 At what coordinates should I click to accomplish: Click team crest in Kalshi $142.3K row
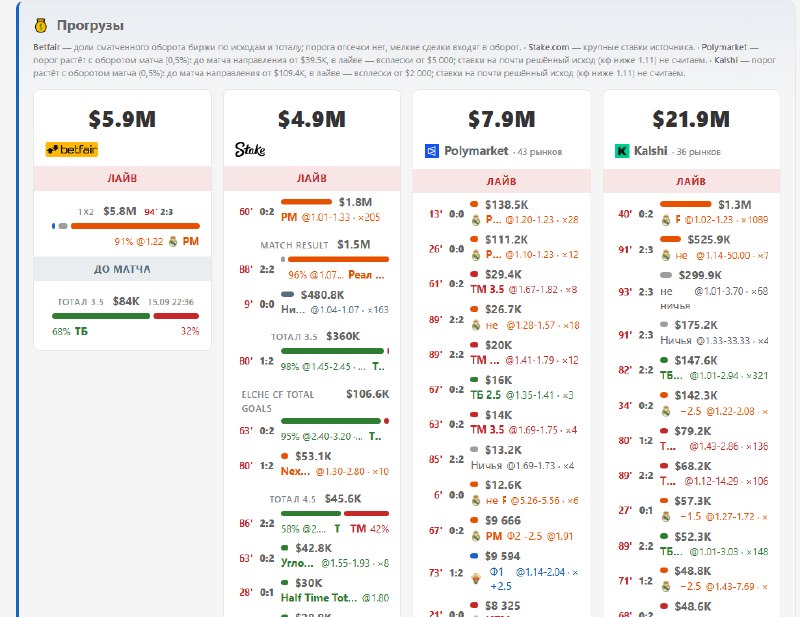pyautogui.click(x=666, y=411)
